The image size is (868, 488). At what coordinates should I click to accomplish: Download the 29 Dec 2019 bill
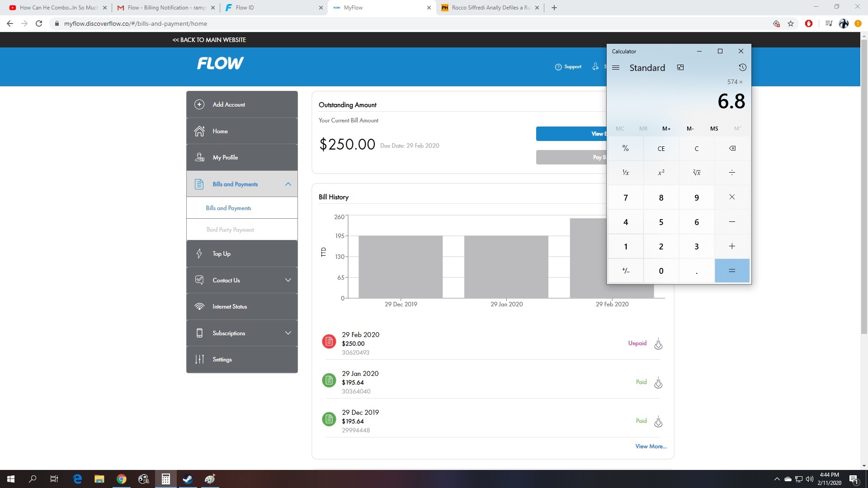(x=658, y=422)
